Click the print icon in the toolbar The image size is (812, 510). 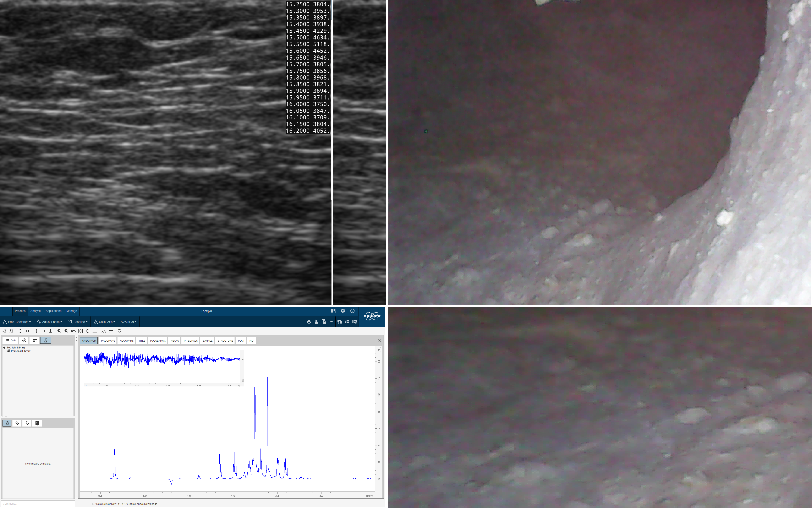pos(309,322)
